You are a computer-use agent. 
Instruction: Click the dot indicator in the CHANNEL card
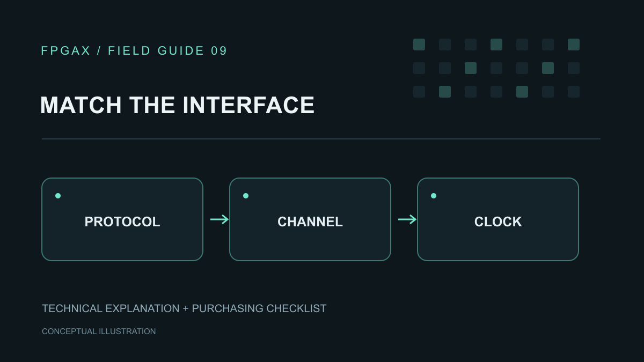(x=246, y=196)
